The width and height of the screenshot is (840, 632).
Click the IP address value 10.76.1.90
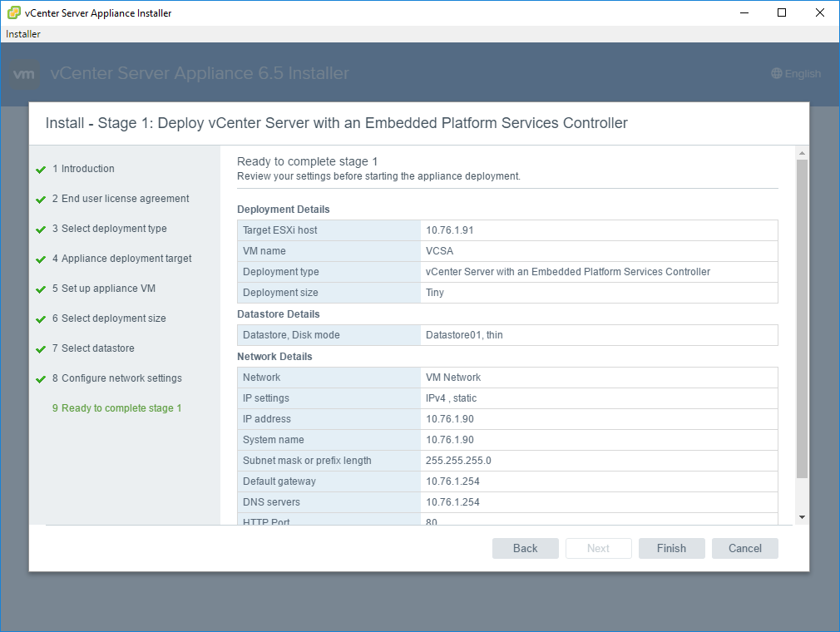[450, 419]
